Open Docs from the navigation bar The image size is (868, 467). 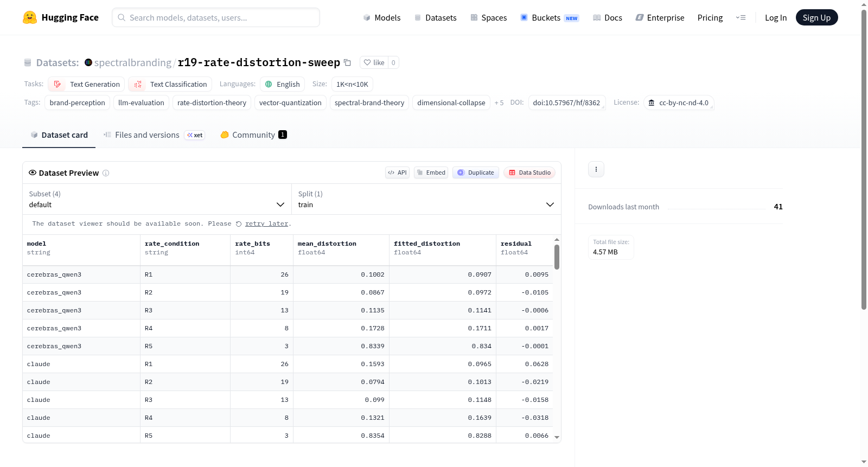pyautogui.click(x=608, y=17)
